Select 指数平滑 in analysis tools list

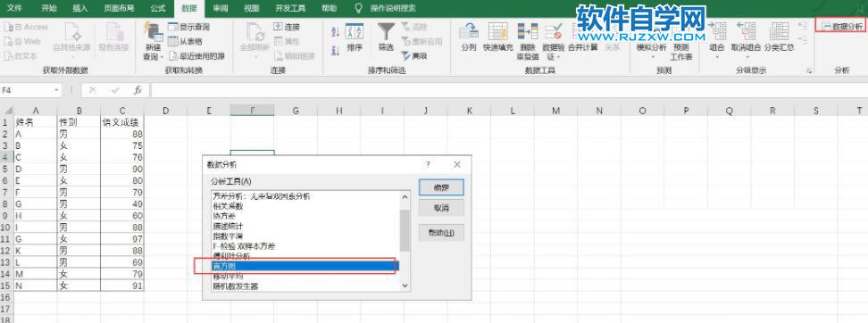[228, 236]
